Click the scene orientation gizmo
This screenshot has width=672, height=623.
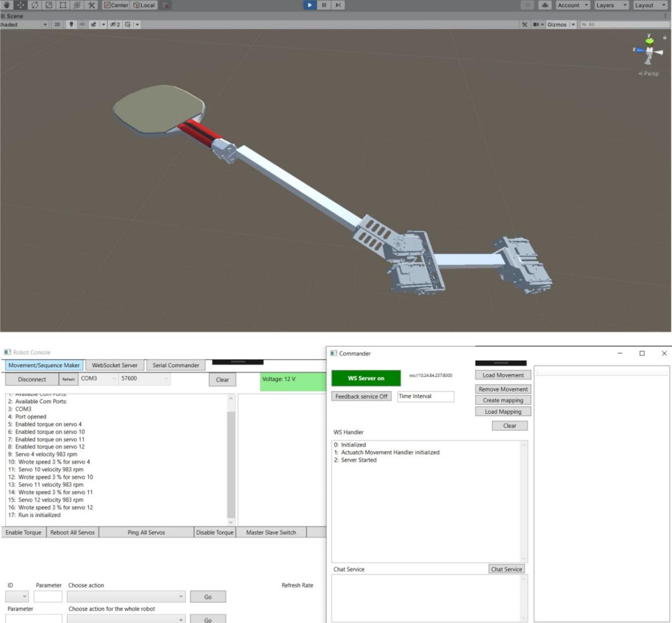pos(650,51)
